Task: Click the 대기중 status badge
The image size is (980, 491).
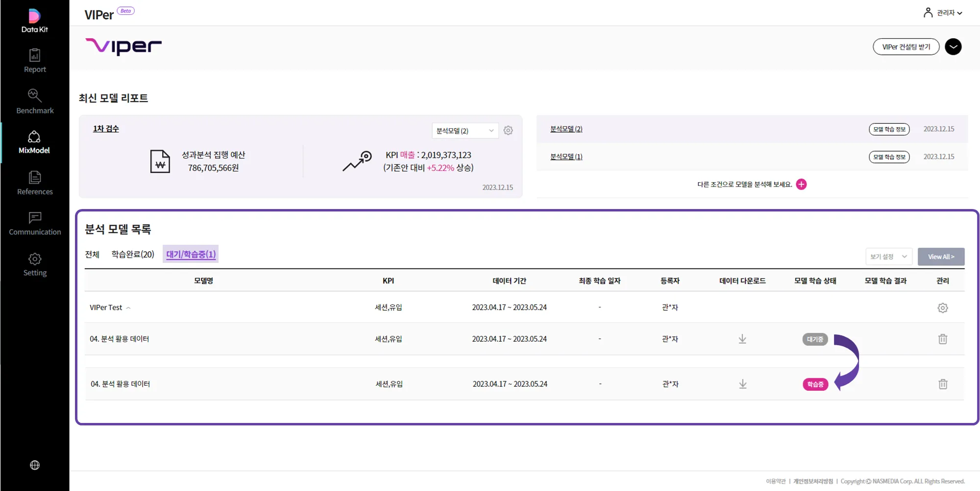Action: [x=815, y=339]
